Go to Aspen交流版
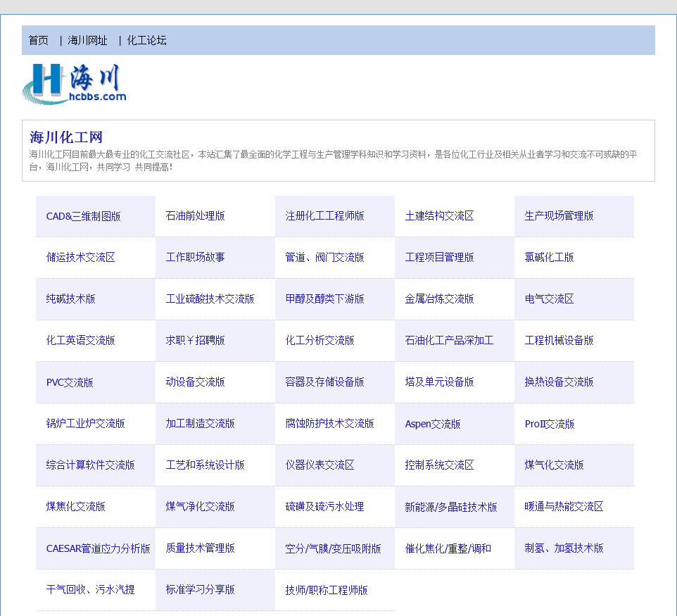Image resolution: width=677 pixels, height=616 pixels. click(433, 424)
